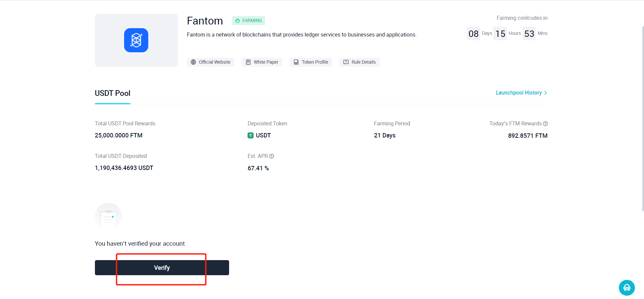Click the FARMING status badge
The height and width of the screenshot is (299, 644).
pos(249,20)
